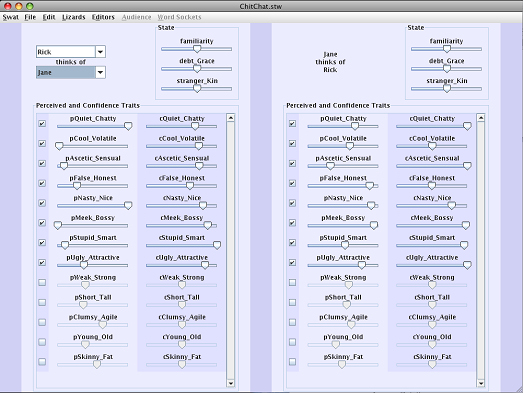Screen dimensions: 523x393
Task: Click right 'Perceived and Confidence Traits' heading
Action: (x=338, y=105)
